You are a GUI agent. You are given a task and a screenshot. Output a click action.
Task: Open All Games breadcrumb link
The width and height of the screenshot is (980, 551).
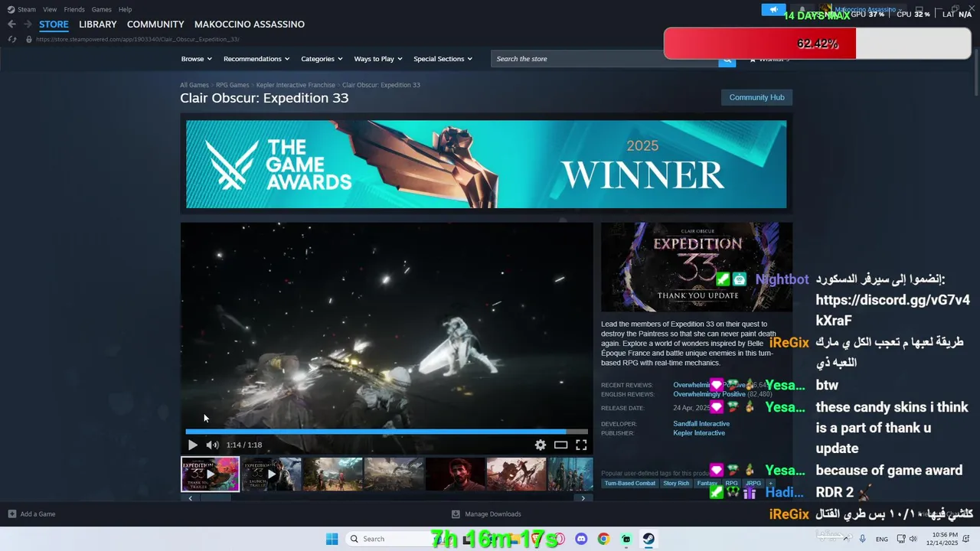tap(194, 85)
